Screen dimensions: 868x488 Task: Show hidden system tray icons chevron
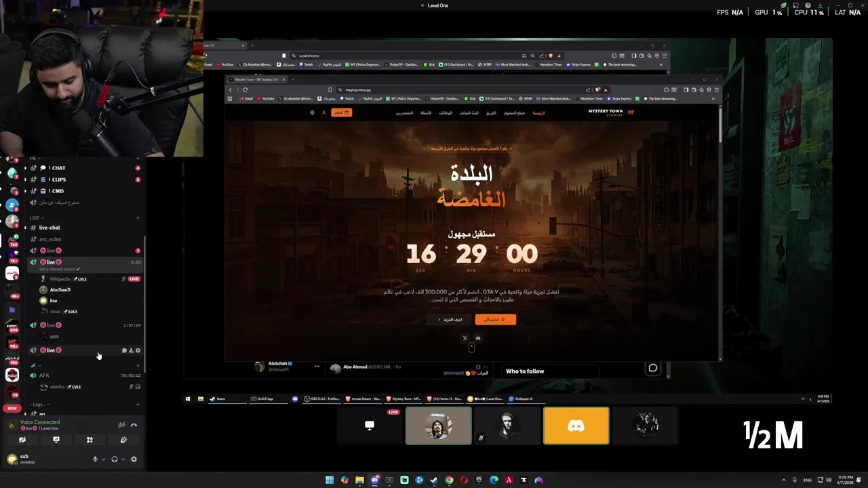coord(785,480)
